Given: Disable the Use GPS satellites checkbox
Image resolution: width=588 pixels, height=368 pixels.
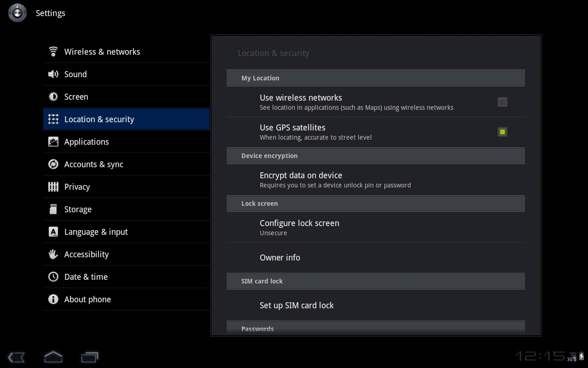Looking at the screenshot, I should coord(502,132).
